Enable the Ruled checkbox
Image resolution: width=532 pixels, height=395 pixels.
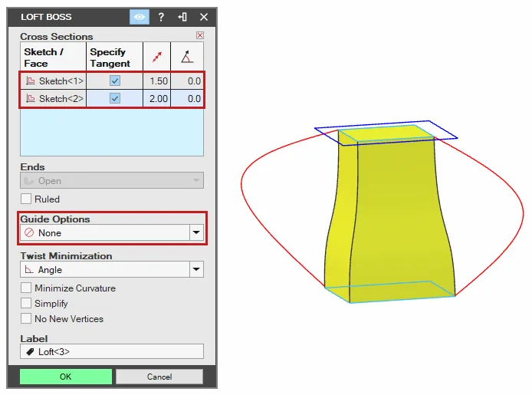(26, 199)
